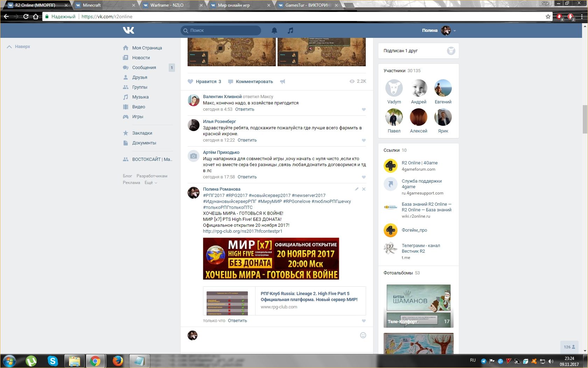Open the music note player icon
This screenshot has height=368, width=588.
290,30
